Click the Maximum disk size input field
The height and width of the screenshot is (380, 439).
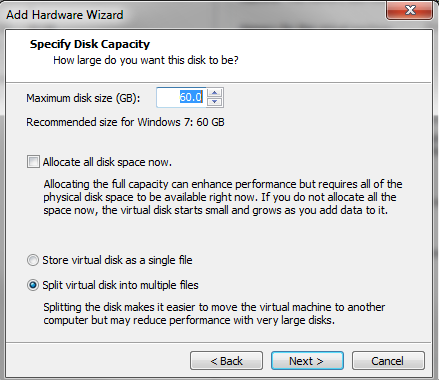tap(181, 97)
